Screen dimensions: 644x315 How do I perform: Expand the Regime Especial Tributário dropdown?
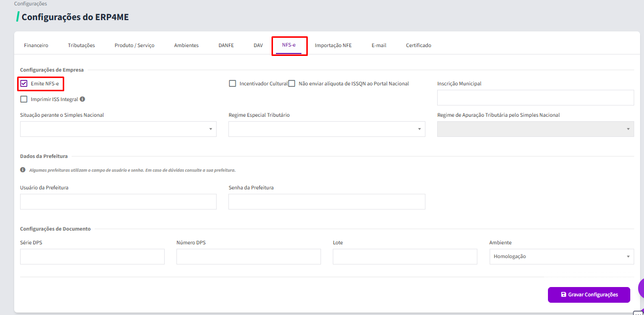tap(327, 129)
